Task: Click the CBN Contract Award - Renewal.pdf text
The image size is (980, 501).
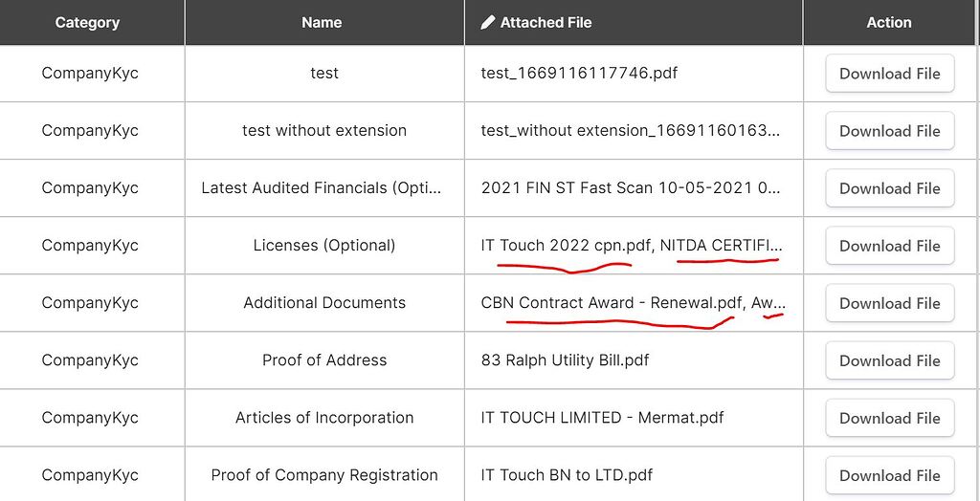Action: coord(612,303)
